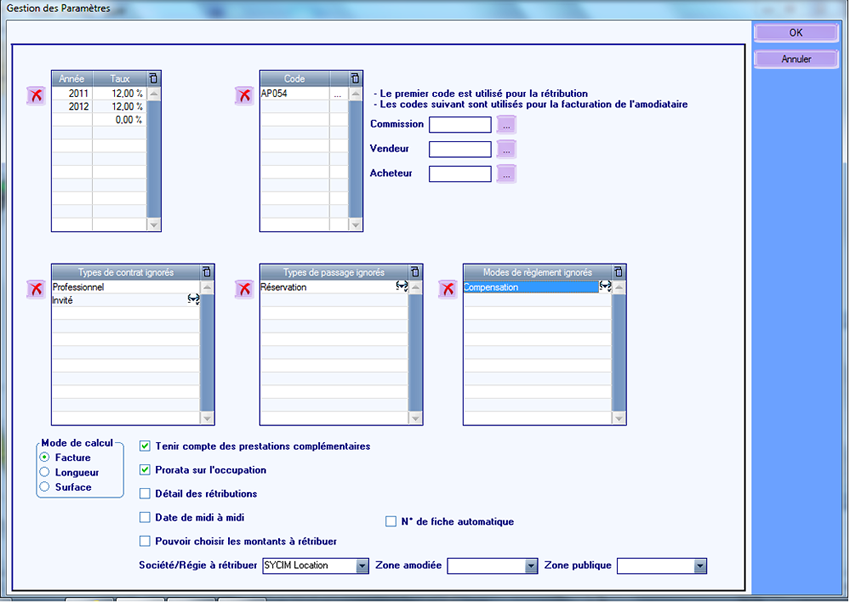Uncheck Tenir compte des prestations complémentaires

146,446
